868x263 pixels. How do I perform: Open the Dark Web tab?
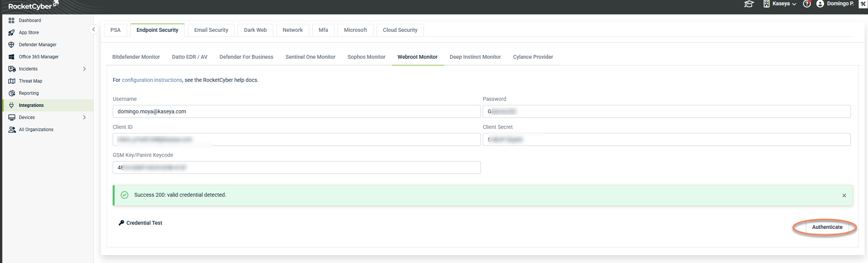(x=255, y=30)
